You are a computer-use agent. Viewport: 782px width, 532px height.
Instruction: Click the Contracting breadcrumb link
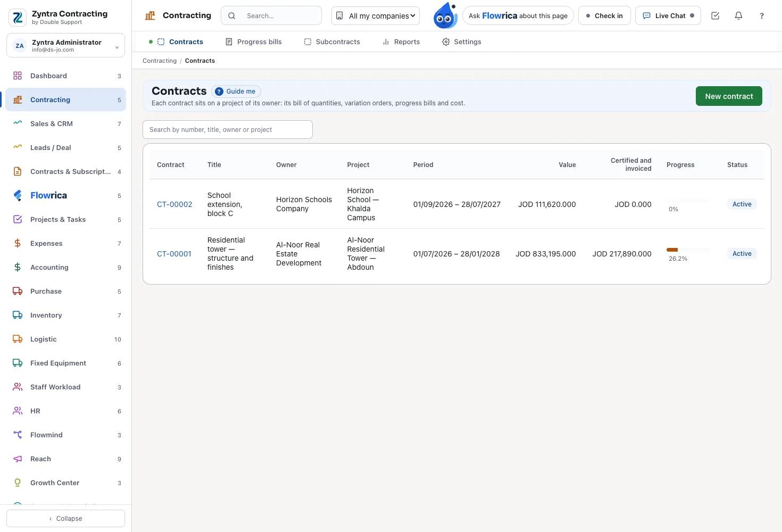160,61
